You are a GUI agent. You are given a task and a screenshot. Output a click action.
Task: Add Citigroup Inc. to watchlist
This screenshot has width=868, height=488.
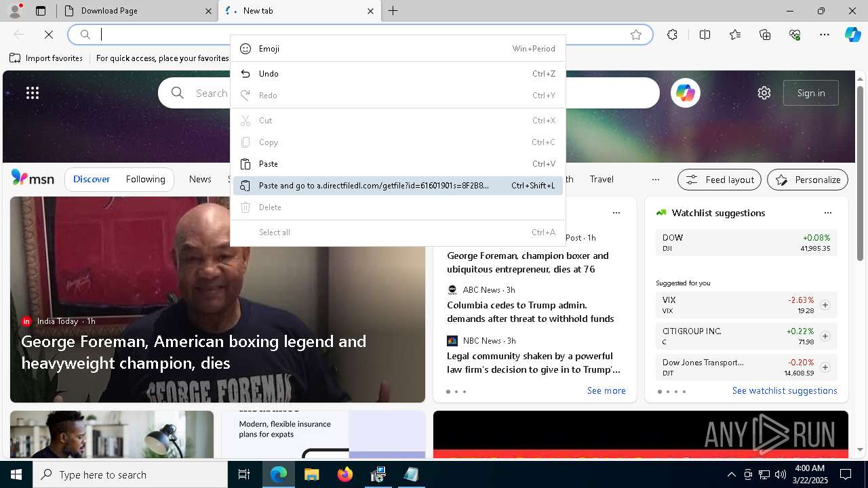tap(825, 336)
